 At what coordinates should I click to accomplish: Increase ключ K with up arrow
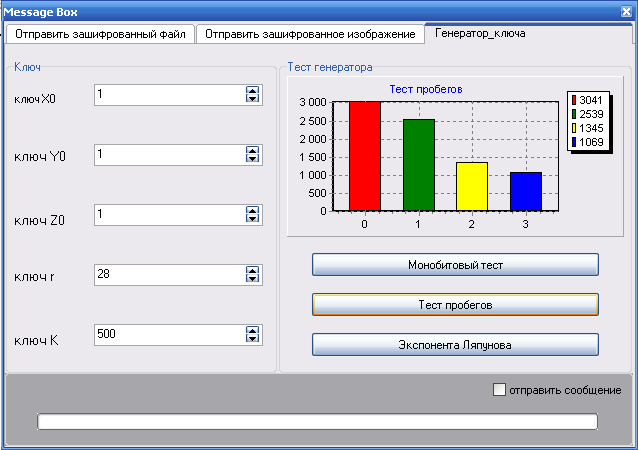pyautogui.click(x=252, y=330)
